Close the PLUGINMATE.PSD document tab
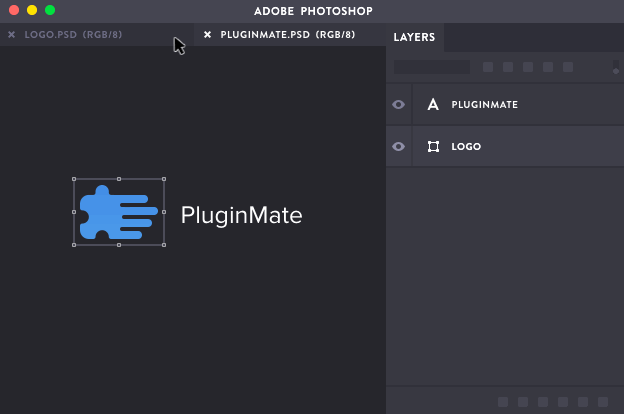Image resolution: width=624 pixels, height=414 pixels. [208, 35]
